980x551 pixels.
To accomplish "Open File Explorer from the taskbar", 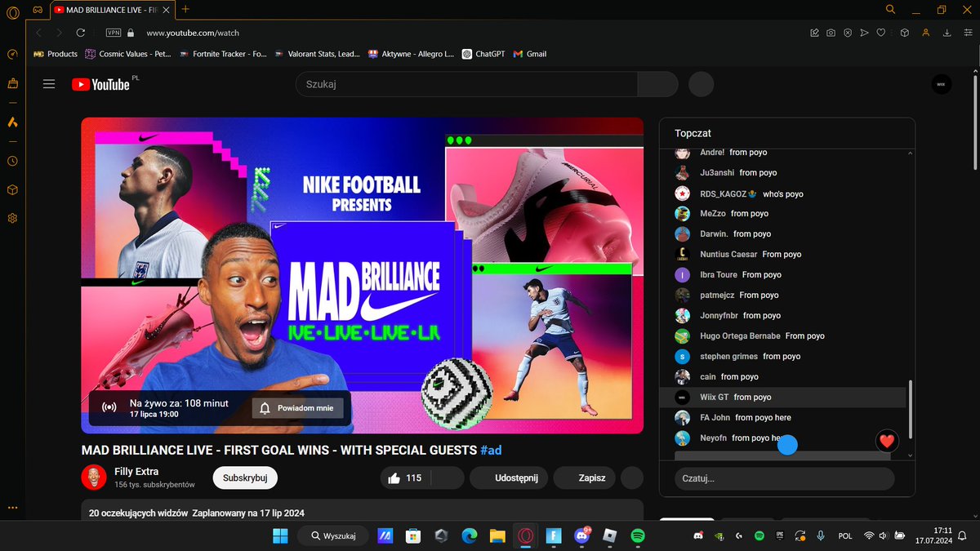I will tap(497, 535).
